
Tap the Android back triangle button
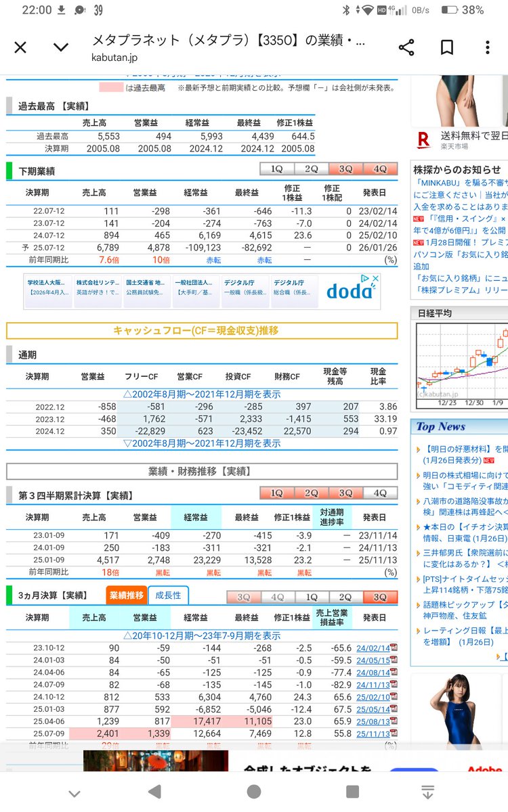[x=155, y=792]
